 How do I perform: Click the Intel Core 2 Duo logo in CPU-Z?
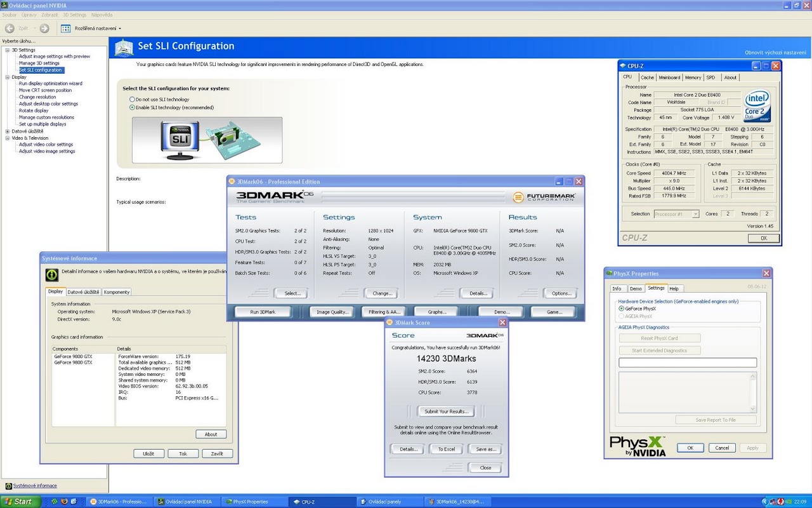point(757,105)
